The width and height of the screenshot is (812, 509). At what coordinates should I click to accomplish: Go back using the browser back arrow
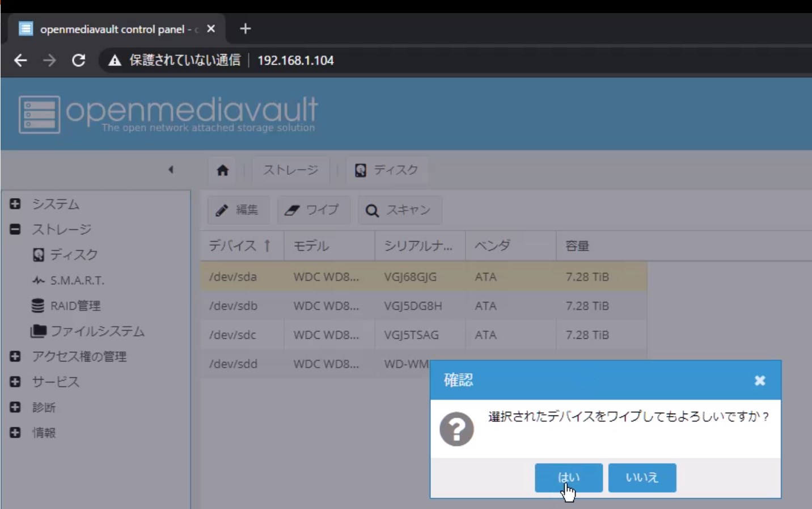click(x=20, y=60)
